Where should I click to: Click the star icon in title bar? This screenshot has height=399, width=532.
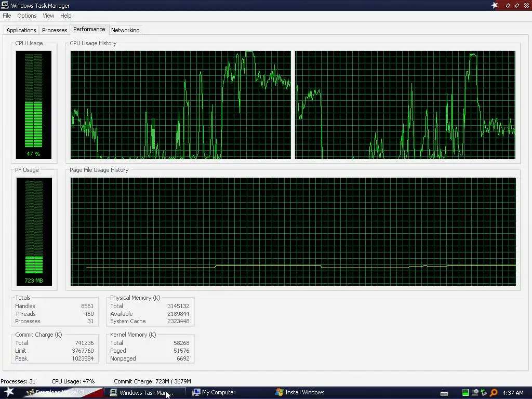[495, 5]
